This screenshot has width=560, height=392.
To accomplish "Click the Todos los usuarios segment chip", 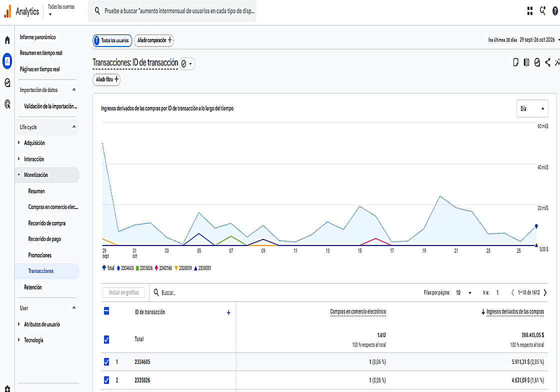I will pyautogui.click(x=112, y=40).
